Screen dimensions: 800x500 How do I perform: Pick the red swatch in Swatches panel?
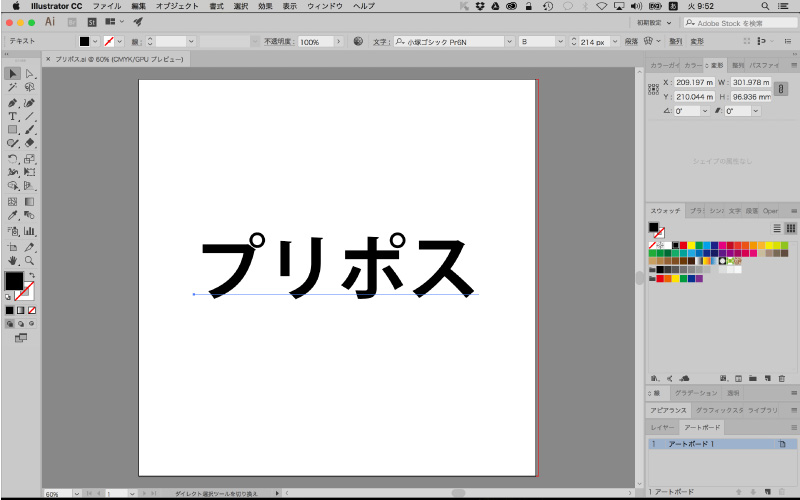tap(684, 245)
